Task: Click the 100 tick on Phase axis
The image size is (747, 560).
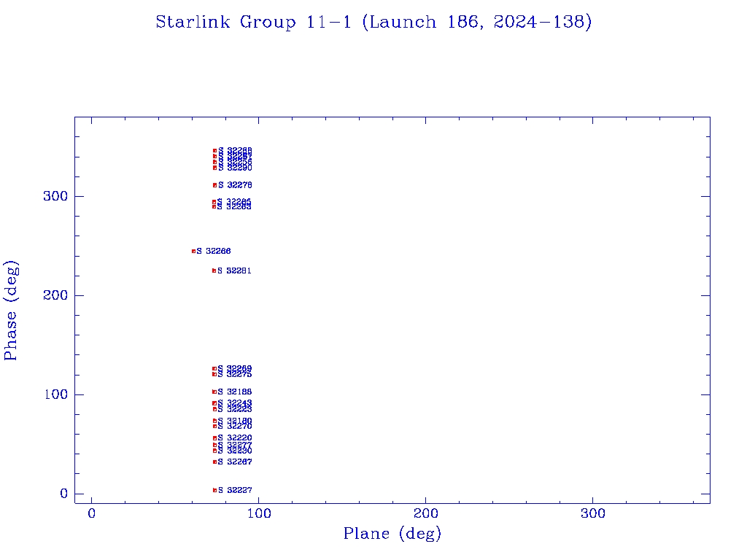Action: (55, 394)
